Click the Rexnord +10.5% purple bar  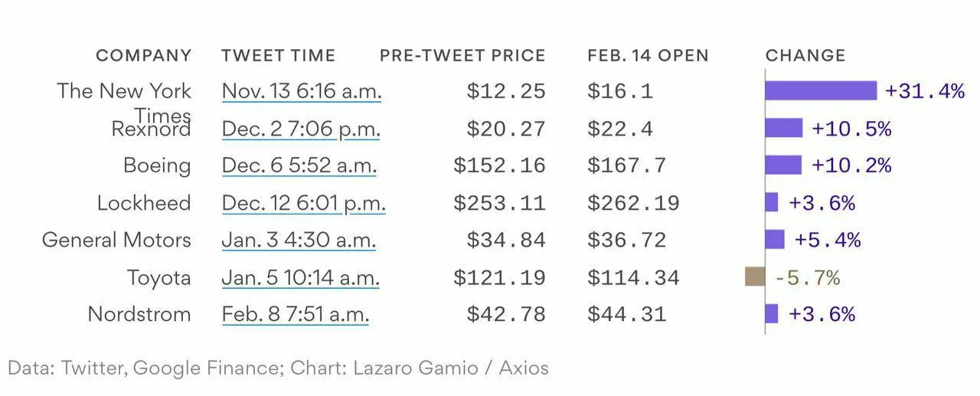[x=784, y=128]
